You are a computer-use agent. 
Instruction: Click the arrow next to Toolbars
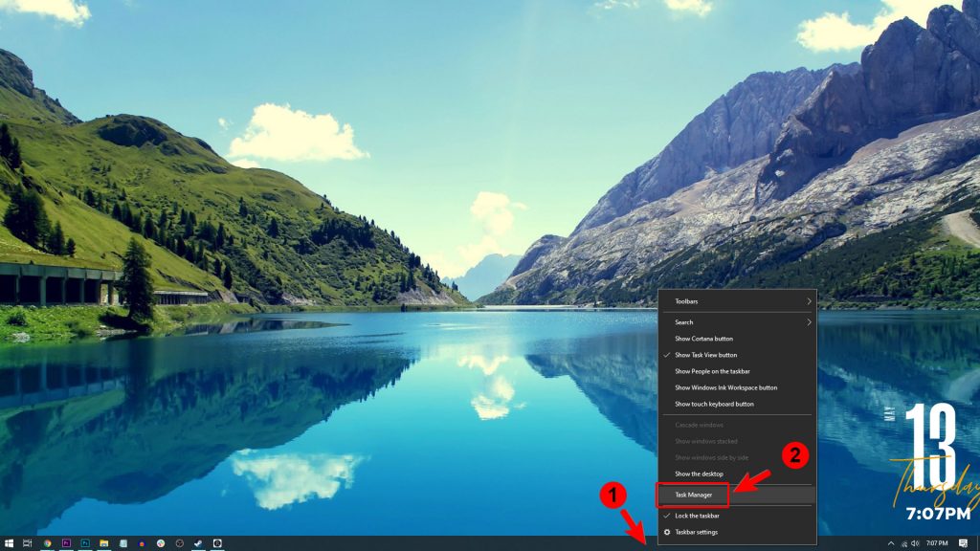(809, 301)
